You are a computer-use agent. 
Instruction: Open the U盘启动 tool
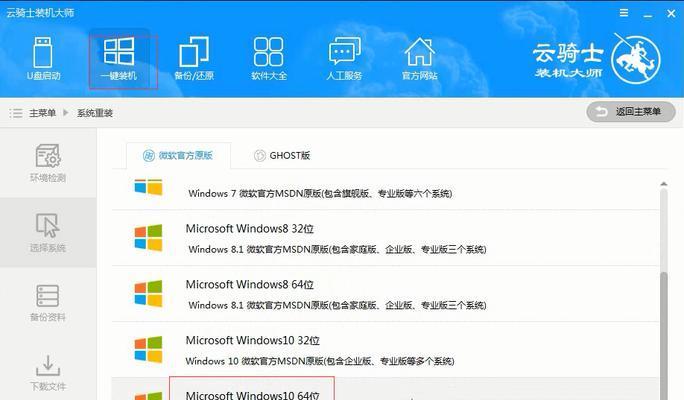coord(43,59)
